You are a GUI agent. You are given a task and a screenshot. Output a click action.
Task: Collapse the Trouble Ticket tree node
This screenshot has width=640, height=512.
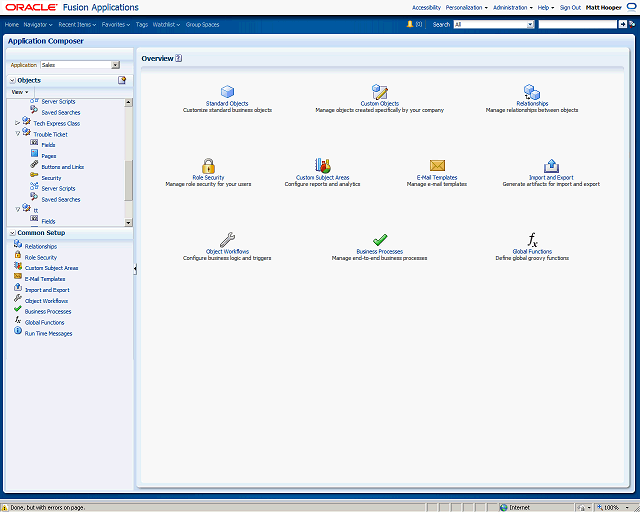(18, 134)
